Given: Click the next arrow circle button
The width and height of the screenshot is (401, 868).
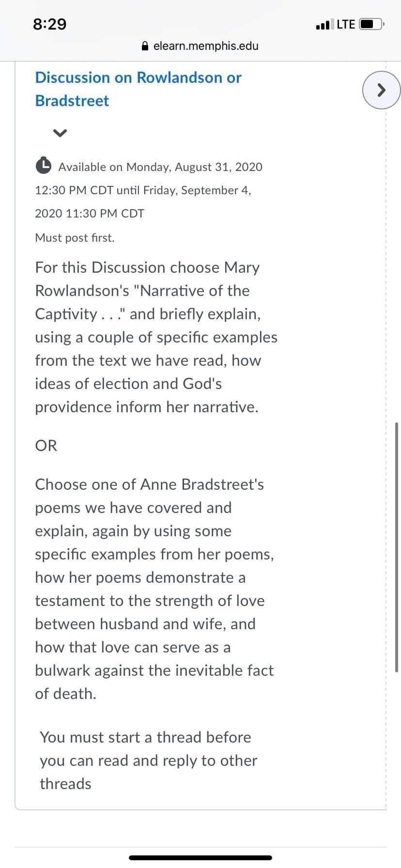Looking at the screenshot, I should point(382,90).
